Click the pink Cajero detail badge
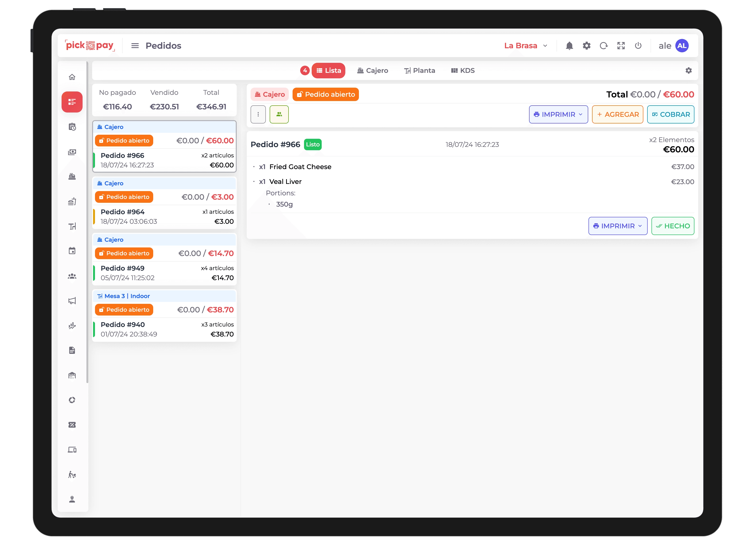Image resolution: width=756 pixels, height=546 pixels. pyautogui.click(x=270, y=94)
